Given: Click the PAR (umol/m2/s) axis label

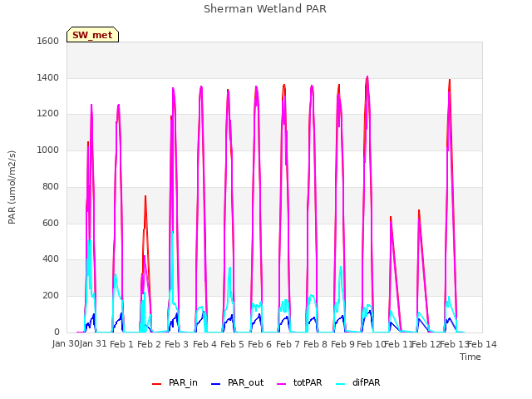Looking at the screenshot, I should tap(12, 187).
